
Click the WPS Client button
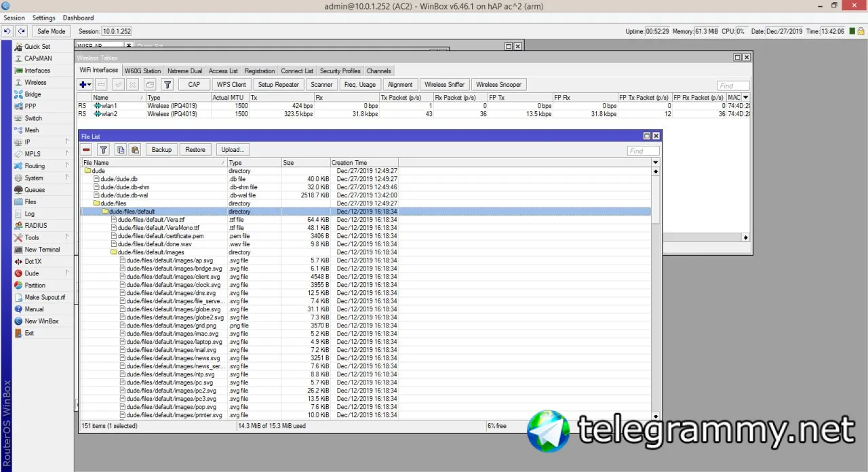pos(231,85)
